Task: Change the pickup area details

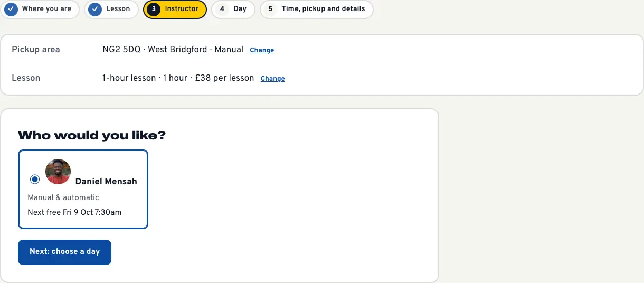Action: [262, 50]
